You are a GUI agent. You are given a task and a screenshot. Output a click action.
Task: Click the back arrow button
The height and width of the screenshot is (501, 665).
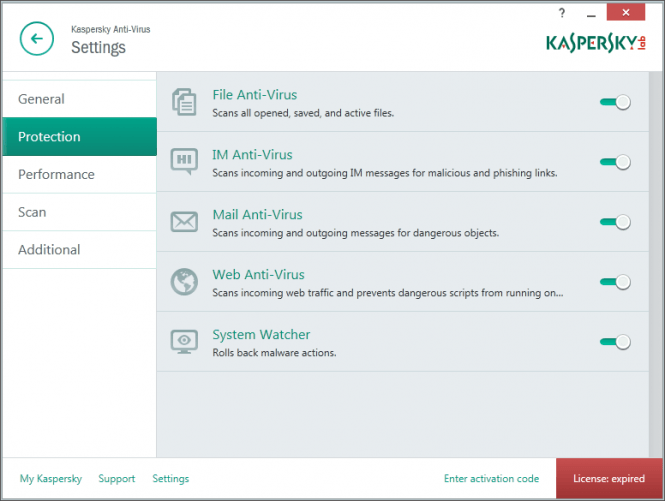pos(37,39)
